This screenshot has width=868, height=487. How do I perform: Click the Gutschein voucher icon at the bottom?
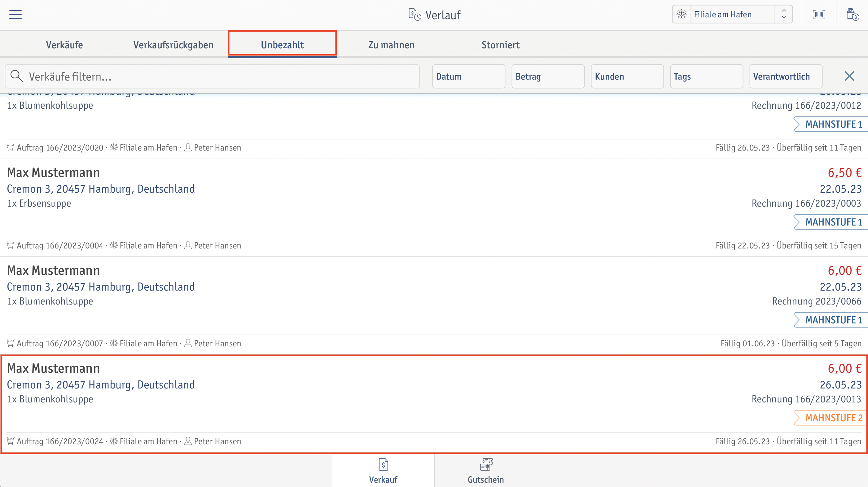(486, 464)
